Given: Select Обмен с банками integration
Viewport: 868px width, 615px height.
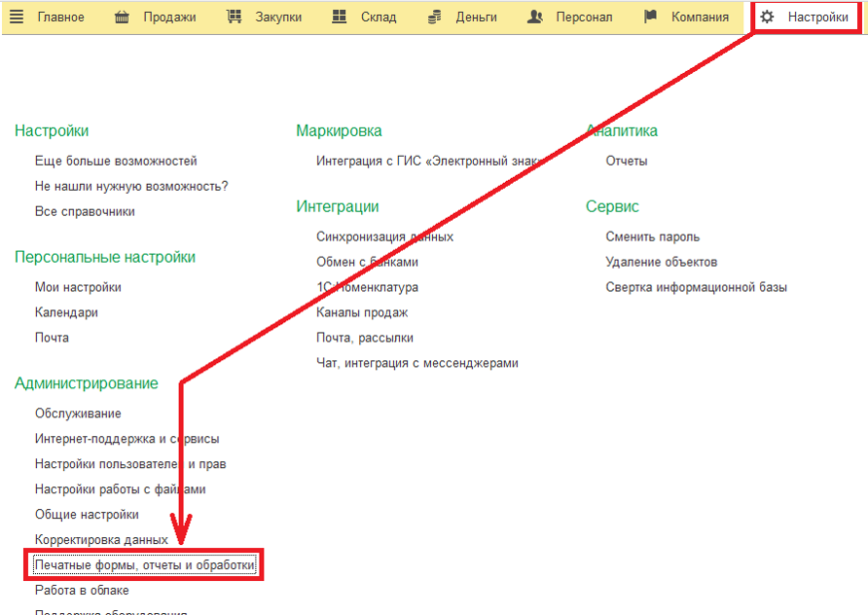Looking at the screenshot, I should click(367, 262).
